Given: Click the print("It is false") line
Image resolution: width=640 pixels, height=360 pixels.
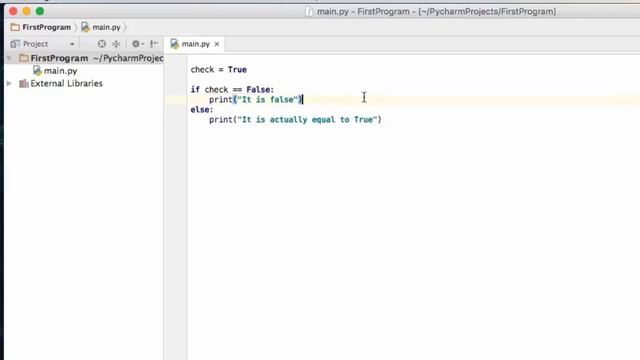Looking at the screenshot, I should [256, 100].
